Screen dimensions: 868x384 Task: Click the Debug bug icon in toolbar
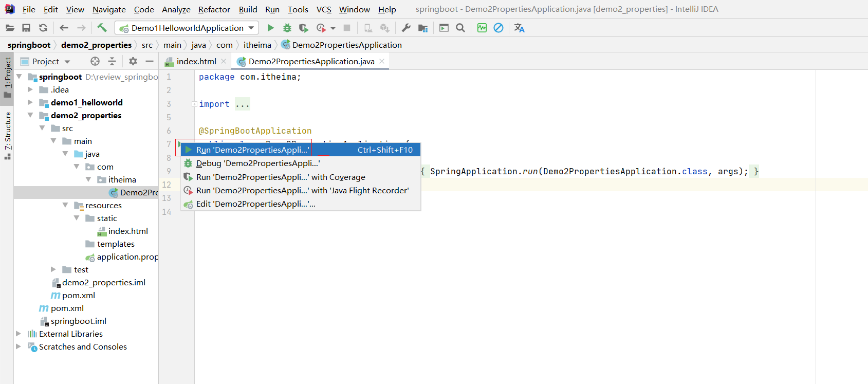click(x=287, y=28)
